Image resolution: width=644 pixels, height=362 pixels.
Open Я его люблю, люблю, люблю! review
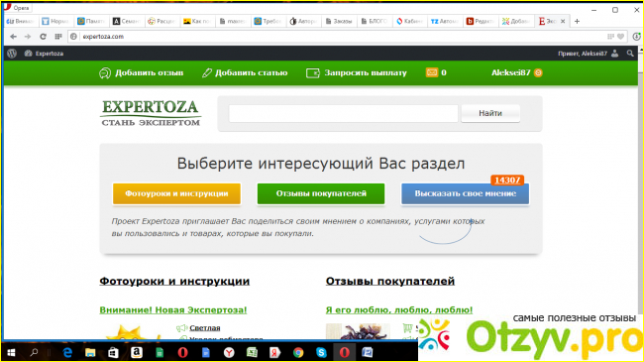click(x=399, y=310)
